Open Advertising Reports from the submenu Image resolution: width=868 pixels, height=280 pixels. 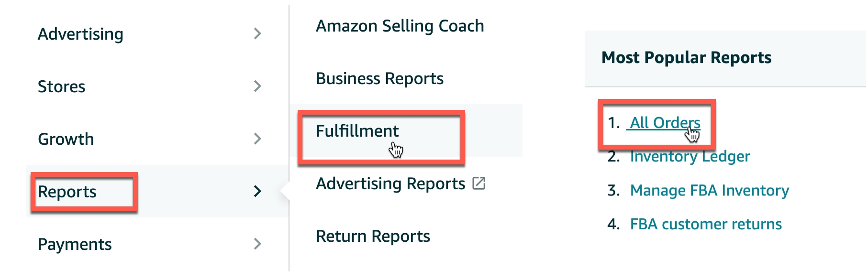click(x=390, y=184)
